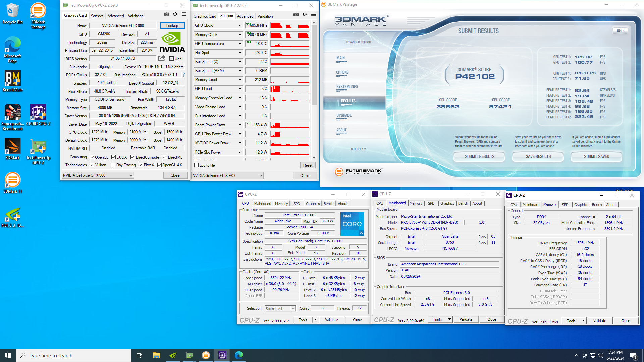The height and width of the screenshot is (362, 644).
Task: Open Microsoft Edge from the taskbar
Action: point(239,355)
